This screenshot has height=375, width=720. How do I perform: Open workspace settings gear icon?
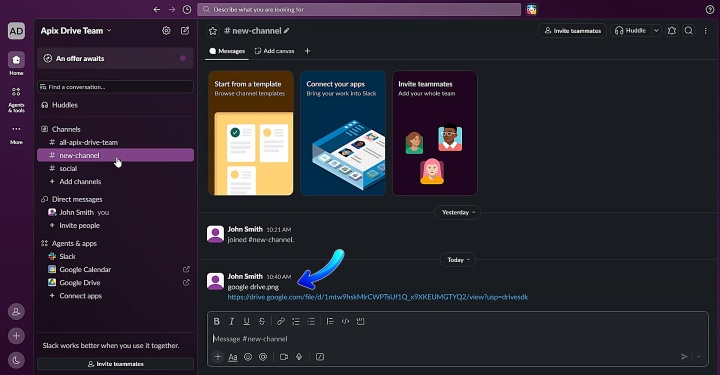[x=166, y=30]
